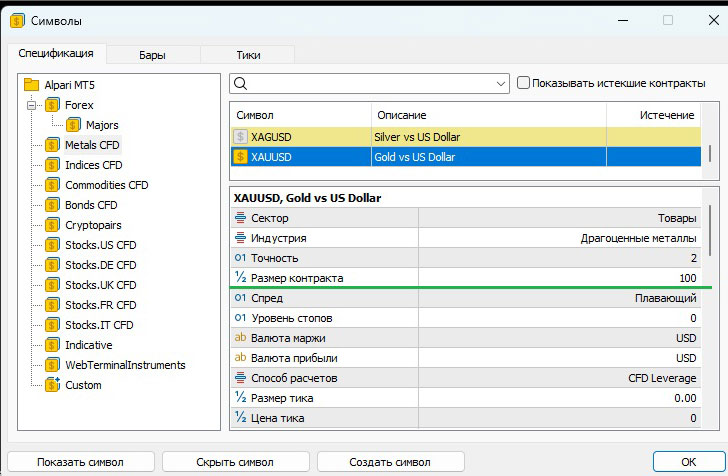Collapse the Forex tree node
The height and width of the screenshot is (476, 728).
32,105
